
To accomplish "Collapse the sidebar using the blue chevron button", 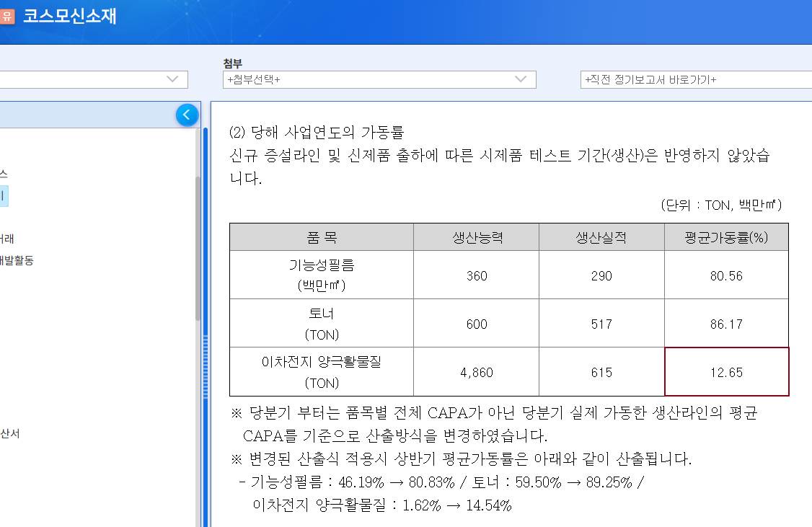I will 187,115.
